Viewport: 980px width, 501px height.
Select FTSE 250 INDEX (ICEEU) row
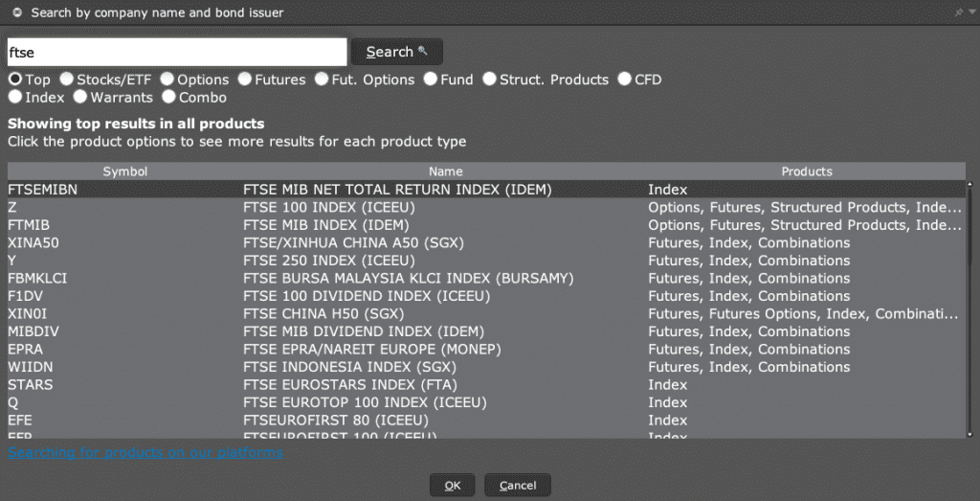pos(486,261)
